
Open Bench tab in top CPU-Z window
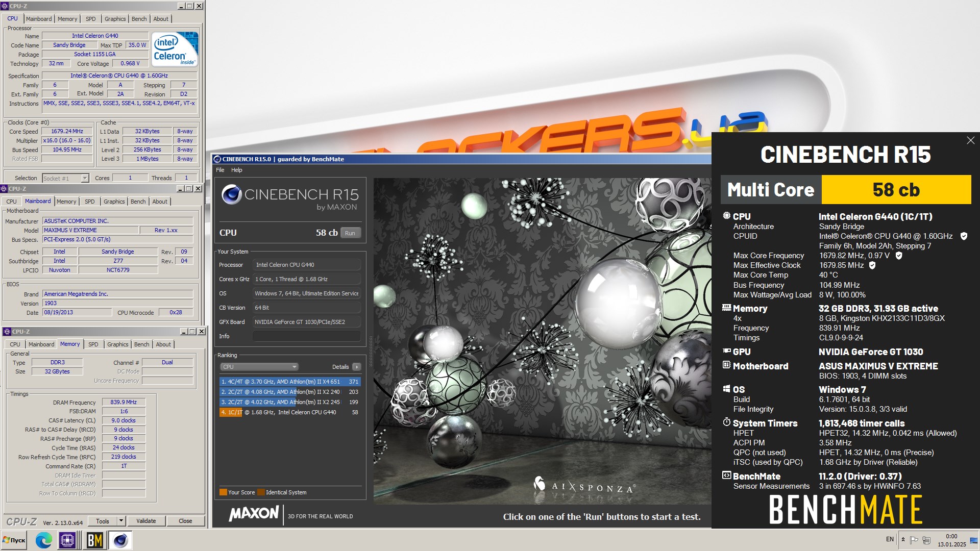pos(139,19)
